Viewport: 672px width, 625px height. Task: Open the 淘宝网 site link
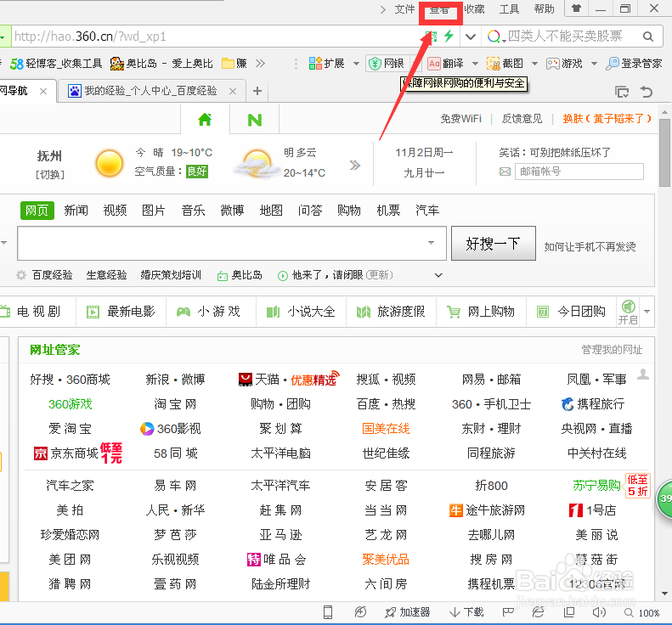pos(175,404)
